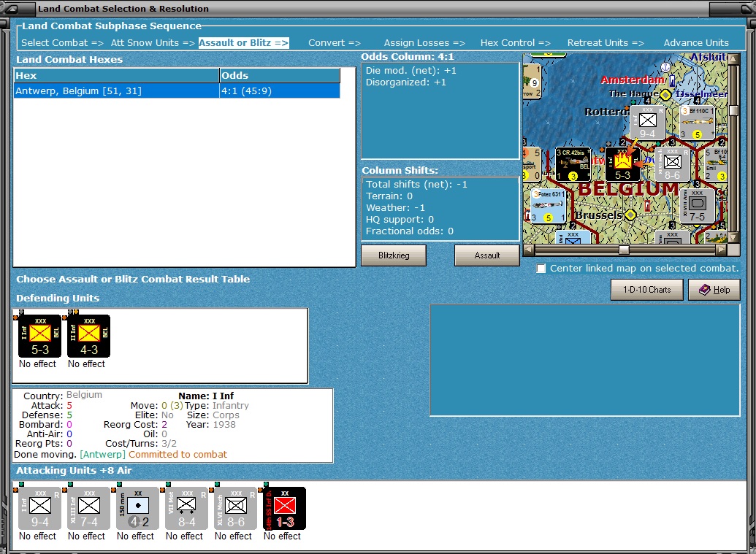The width and height of the screenshot is (756, 554).
Task: Click the title bar system icon at left
Action: point(12,9)
